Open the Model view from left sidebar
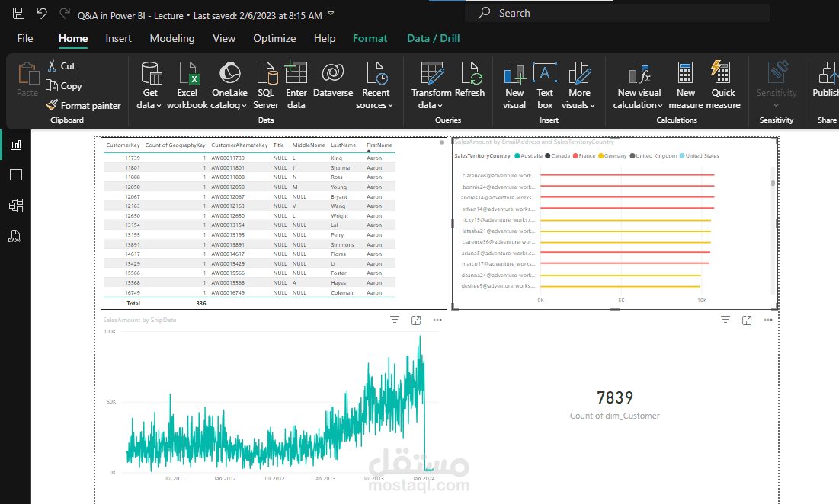Image resolution: width=839 pixels, height=504 pixels. 15,206
